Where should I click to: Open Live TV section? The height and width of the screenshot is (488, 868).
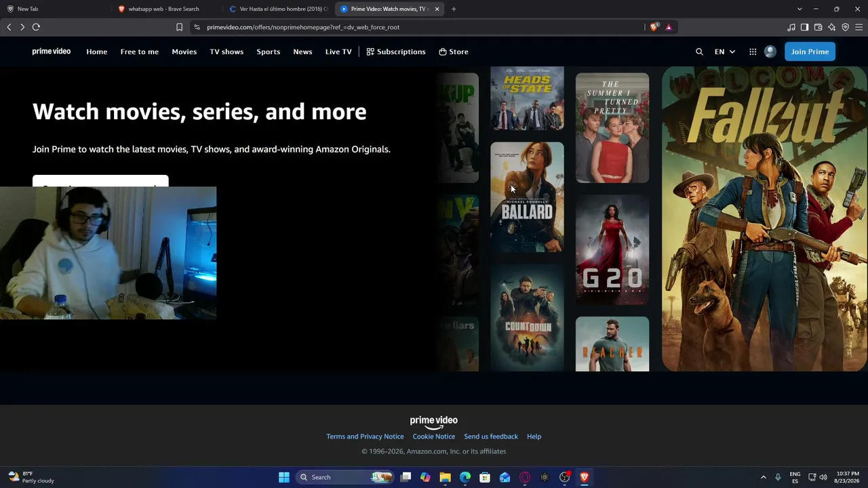click(x=338, y=52)
